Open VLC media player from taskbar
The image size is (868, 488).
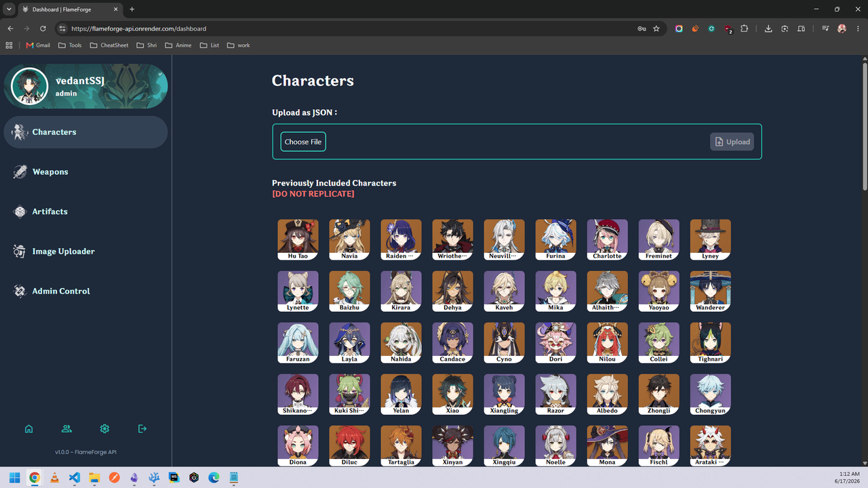tap(54, 478)
